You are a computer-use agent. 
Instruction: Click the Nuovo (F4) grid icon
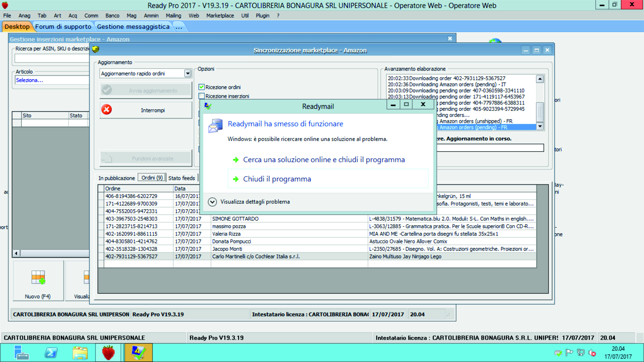[x=38, y=277]
